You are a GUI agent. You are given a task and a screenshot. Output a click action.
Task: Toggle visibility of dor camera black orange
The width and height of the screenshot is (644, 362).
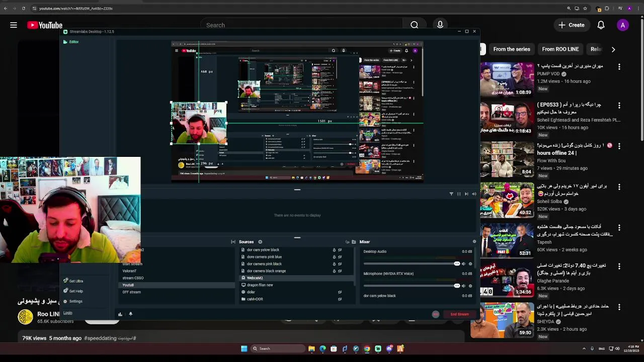pyautogui.click(x=340, y=271)
